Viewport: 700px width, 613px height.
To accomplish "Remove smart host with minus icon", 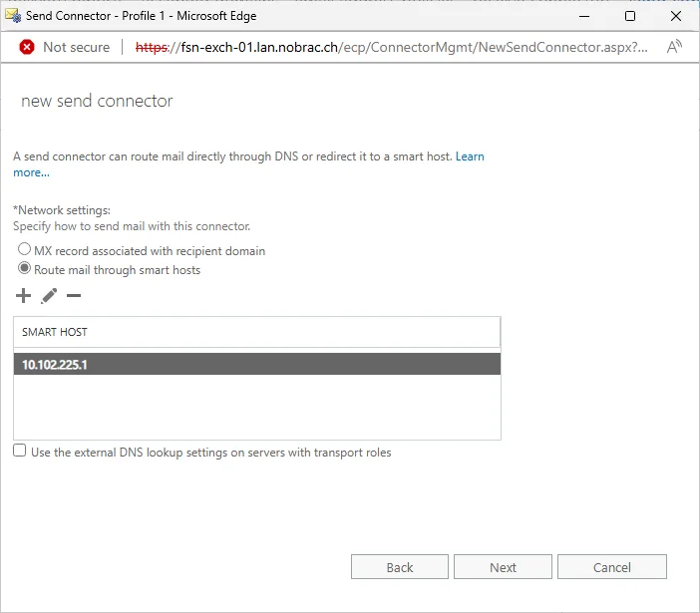I will 74,295.
